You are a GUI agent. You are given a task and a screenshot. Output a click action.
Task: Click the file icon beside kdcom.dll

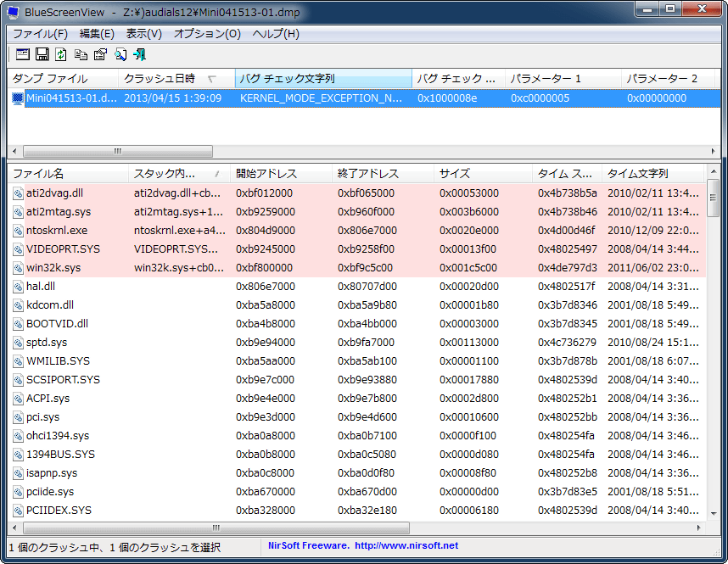click(x=18, y=305)
